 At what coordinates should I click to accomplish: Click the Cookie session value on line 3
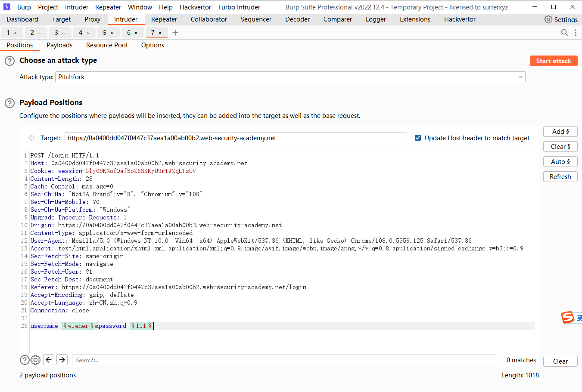(x=140, y=171)
